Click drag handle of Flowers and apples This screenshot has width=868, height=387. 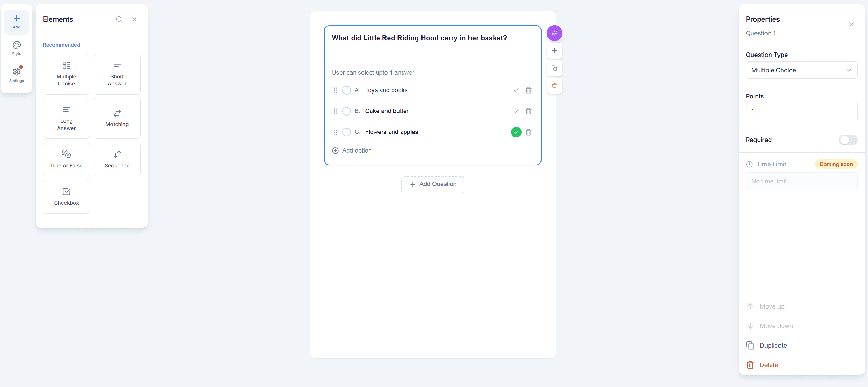click(x=335, y=132)
